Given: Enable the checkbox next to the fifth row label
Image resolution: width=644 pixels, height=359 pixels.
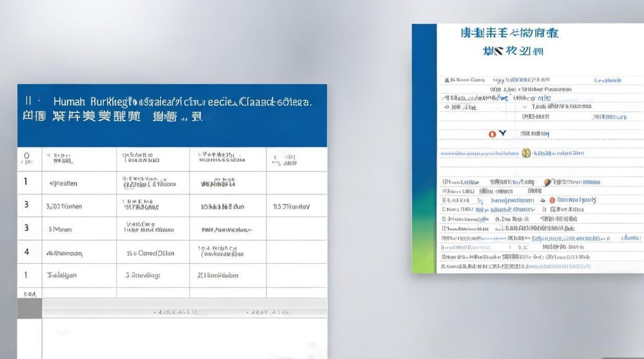Looking at the screenshot, I should (443, 219).
